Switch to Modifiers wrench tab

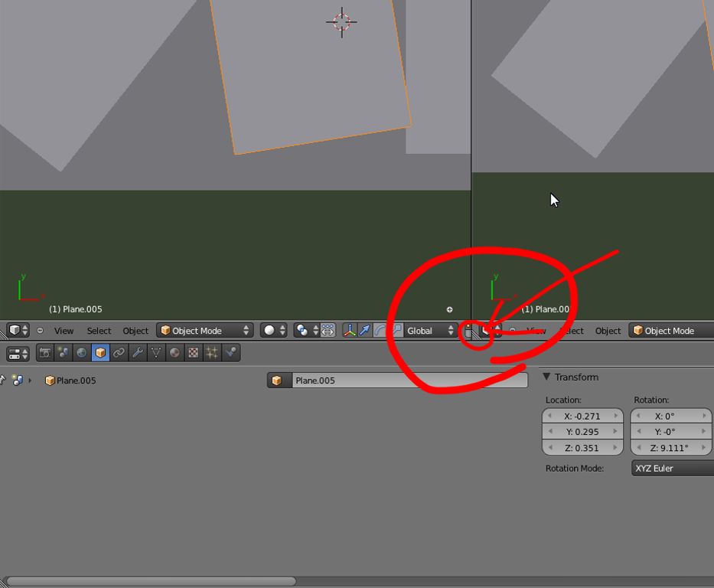coord(138,353)
